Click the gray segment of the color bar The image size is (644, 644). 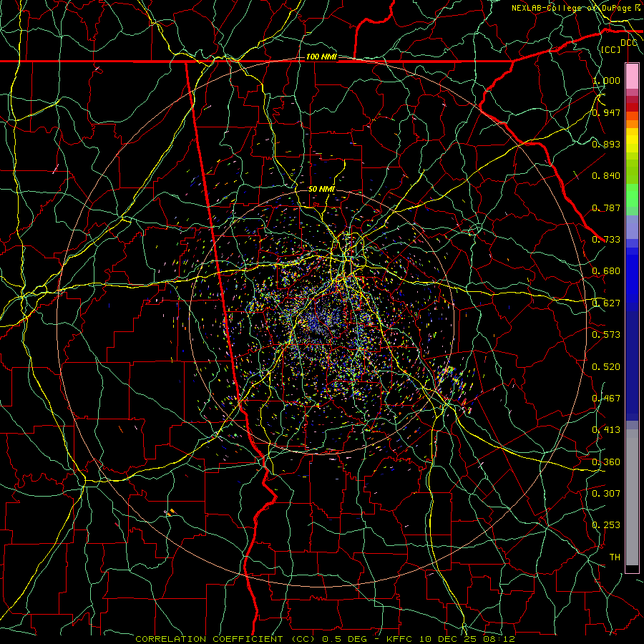[632, 497]
